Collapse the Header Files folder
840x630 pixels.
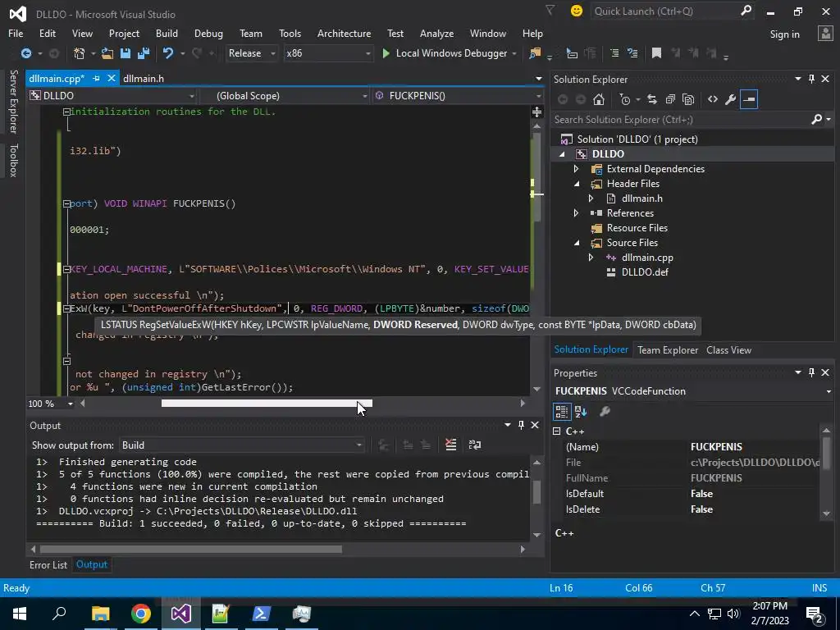[577, 184]
